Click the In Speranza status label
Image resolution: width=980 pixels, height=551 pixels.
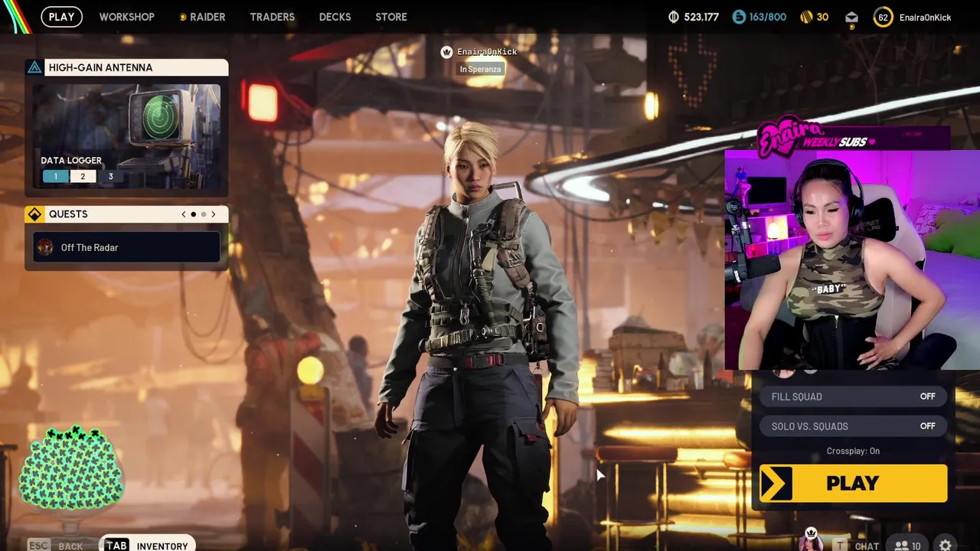pyautogui.click(x=480, y=69)
